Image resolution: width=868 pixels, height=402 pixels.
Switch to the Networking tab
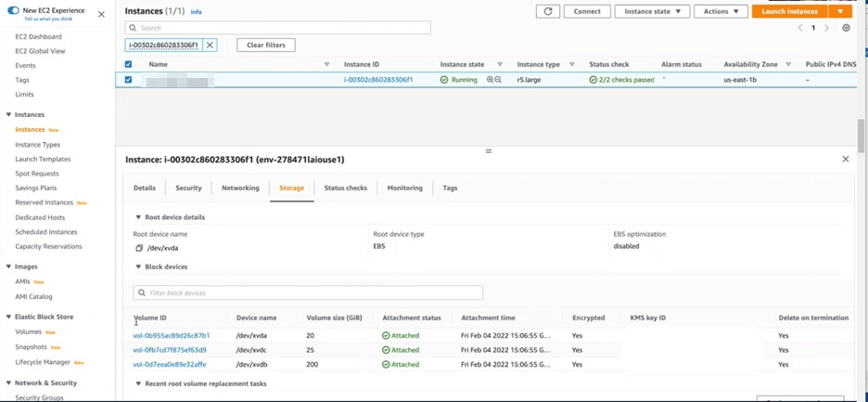click(240, 188)
